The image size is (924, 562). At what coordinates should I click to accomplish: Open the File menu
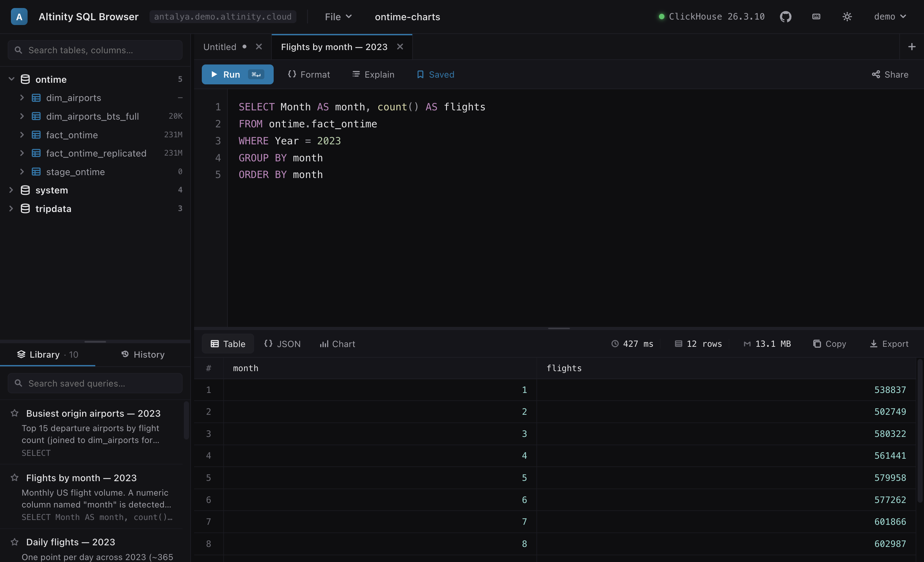(338, 16)
